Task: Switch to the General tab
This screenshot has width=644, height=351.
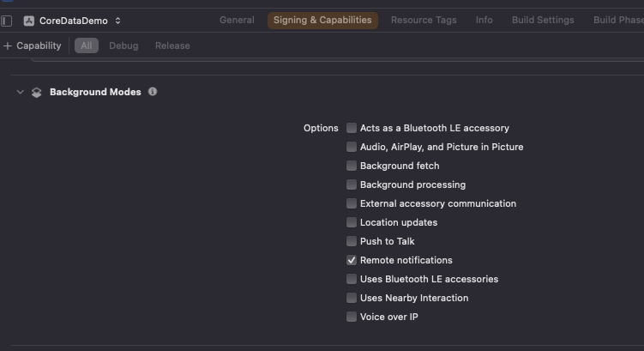Action: pos(237,20)
